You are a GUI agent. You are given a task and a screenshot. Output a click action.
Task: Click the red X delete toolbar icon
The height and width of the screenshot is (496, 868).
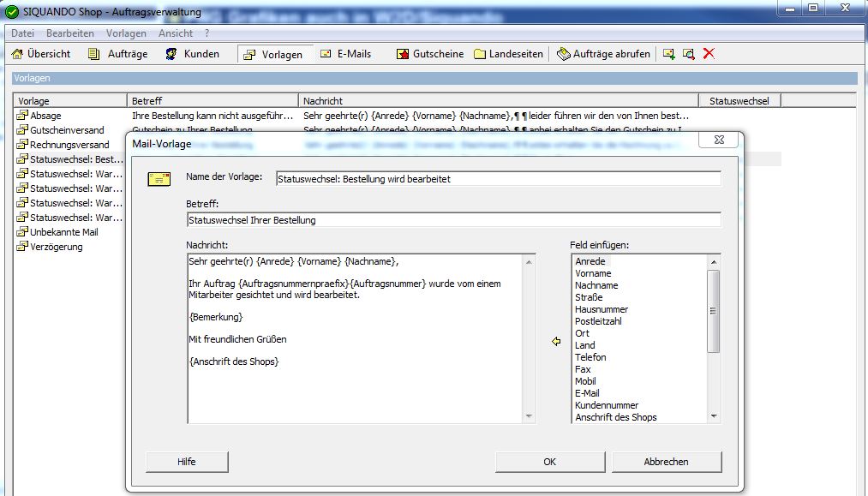709,54
